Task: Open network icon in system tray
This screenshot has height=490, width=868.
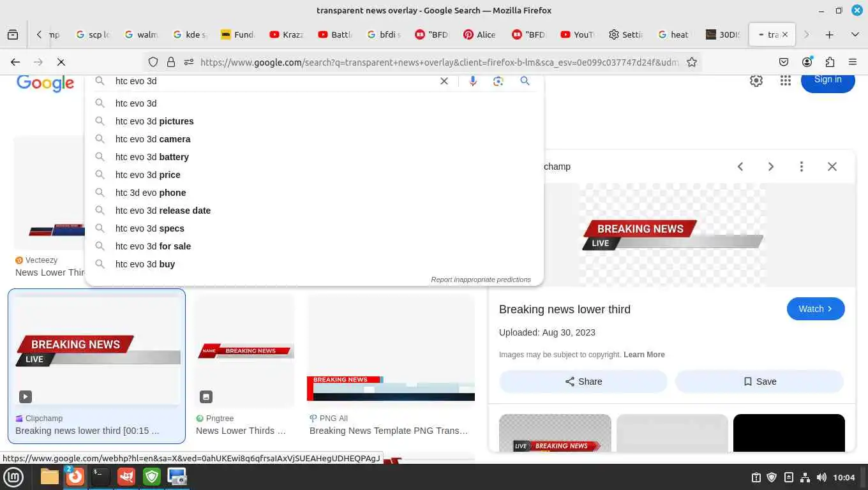Action: click(805, 477)
